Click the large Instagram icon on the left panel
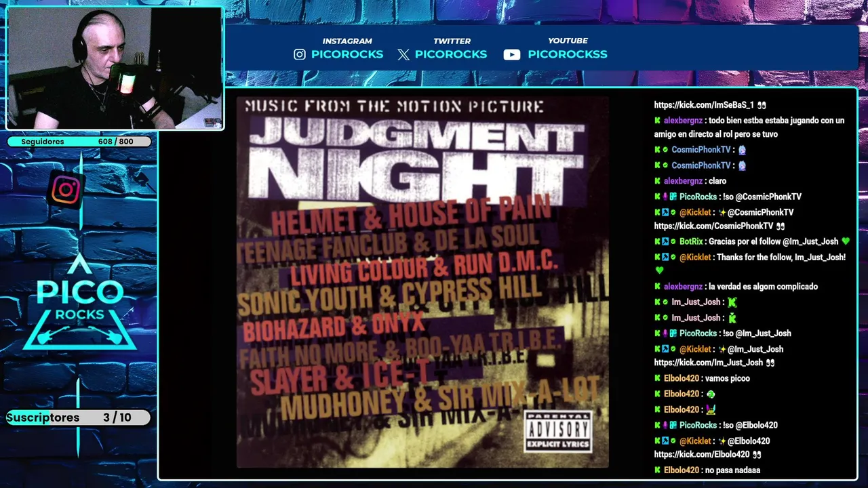 click(66, 190)
